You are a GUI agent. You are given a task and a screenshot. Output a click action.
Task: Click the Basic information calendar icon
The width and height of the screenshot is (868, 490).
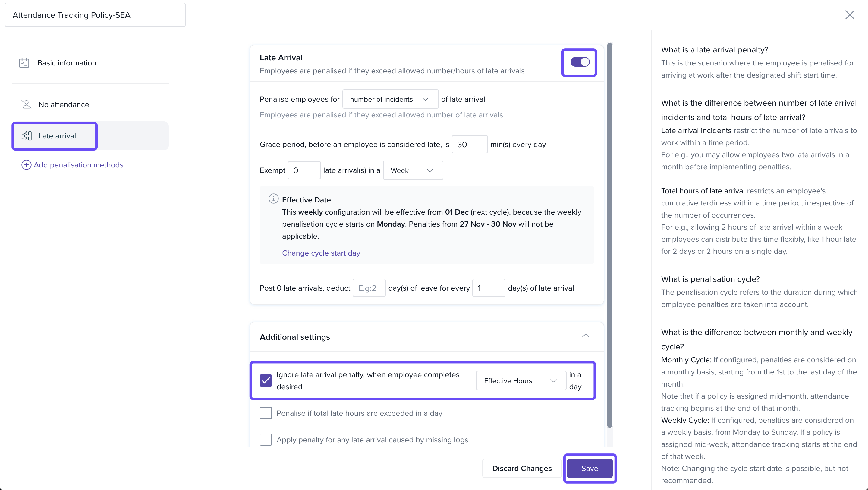(24, 63)
